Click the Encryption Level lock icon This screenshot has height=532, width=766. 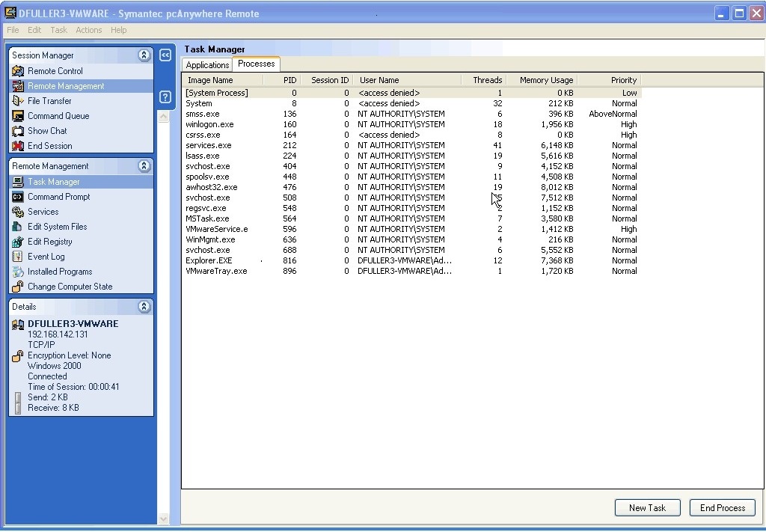click(18, 356)
